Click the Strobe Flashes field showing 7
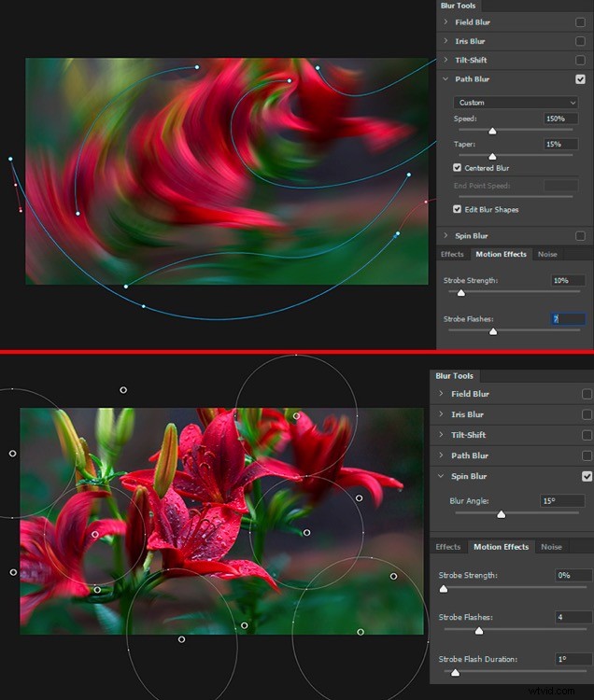This screenshot has height=700, width=594. [568, 319]
